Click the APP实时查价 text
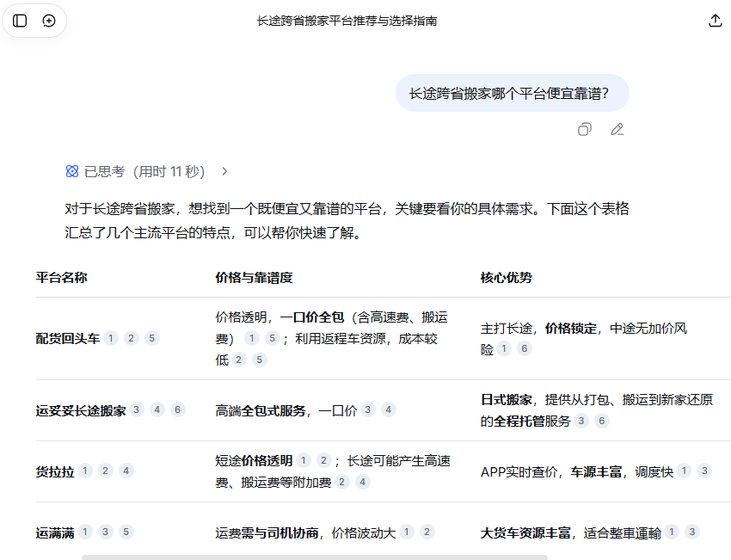731x560 pixels. [519, 472]
